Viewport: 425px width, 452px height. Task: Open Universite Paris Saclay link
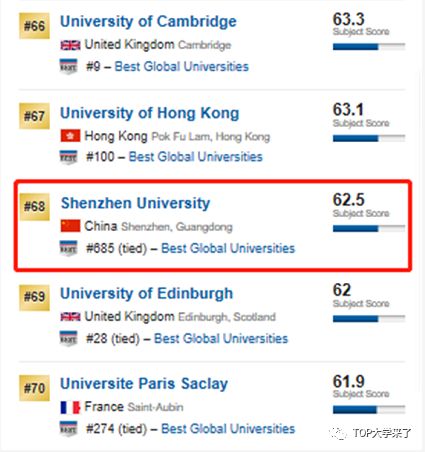pyautogui.click(x=144, y=384)
